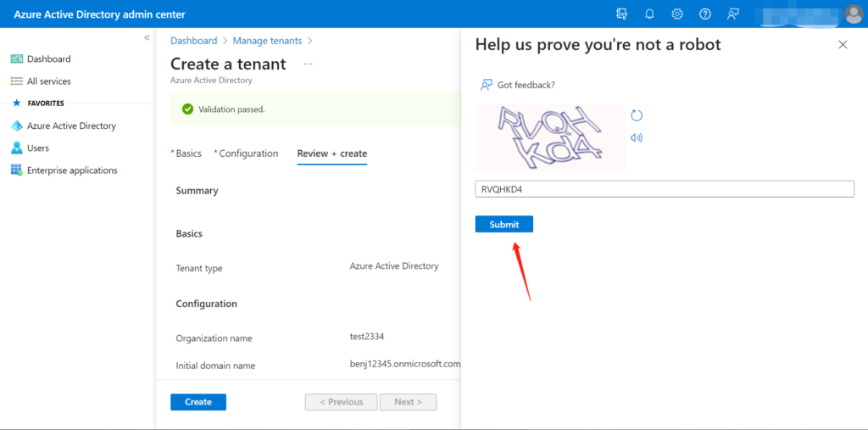Click the Azure Active Directory admin center title
This screenshot has width=868, height=430.
[100, 14]
